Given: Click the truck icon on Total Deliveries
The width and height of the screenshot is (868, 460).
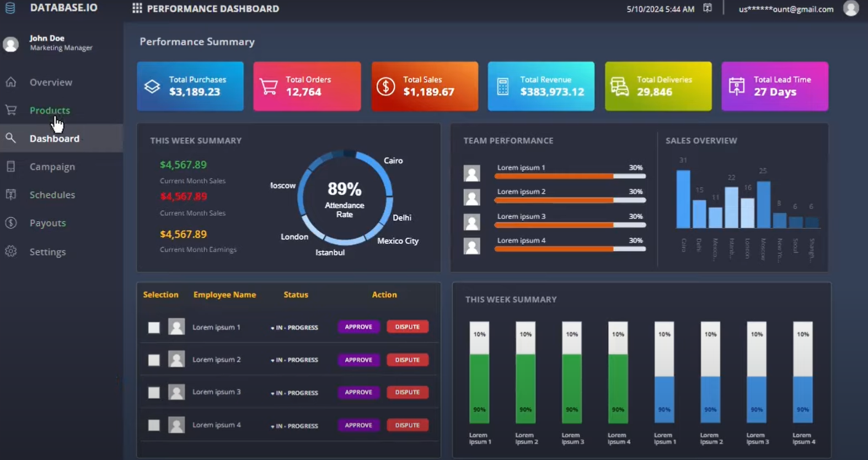Looking at the screenshot, I should [x=619, y=87].
